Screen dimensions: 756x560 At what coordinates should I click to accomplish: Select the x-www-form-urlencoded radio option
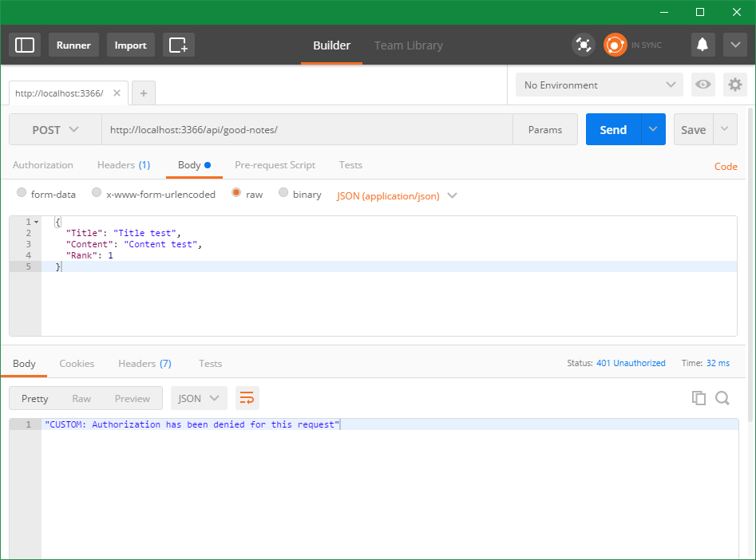[97, 192]
